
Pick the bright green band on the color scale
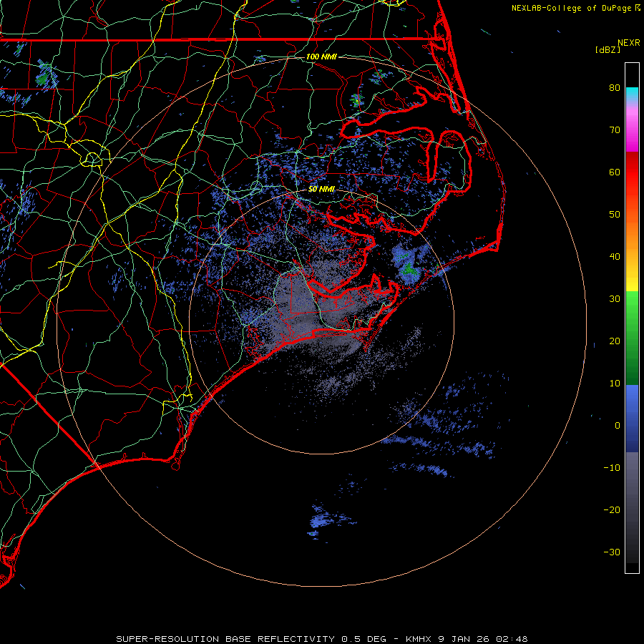632,308
